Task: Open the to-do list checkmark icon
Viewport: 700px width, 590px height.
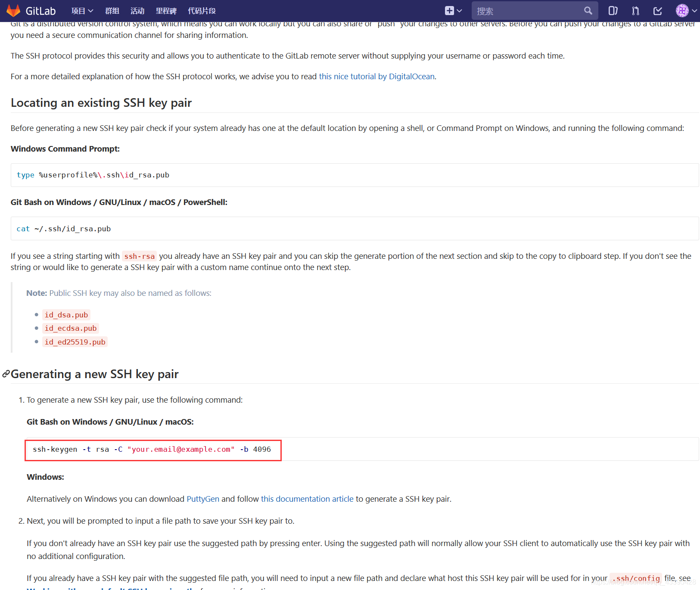Action: 658,11
